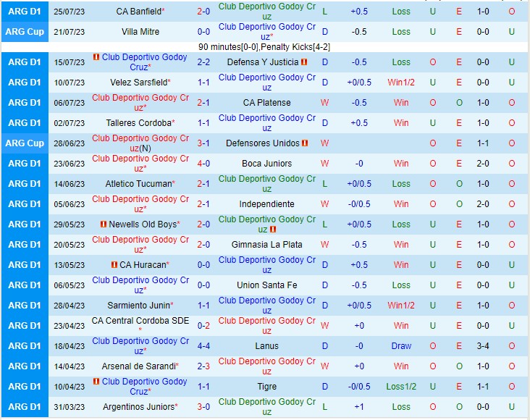Click ARG Cup label on 21/07/23 row
This screenshot has width=530, height=420.
[25, 32]
